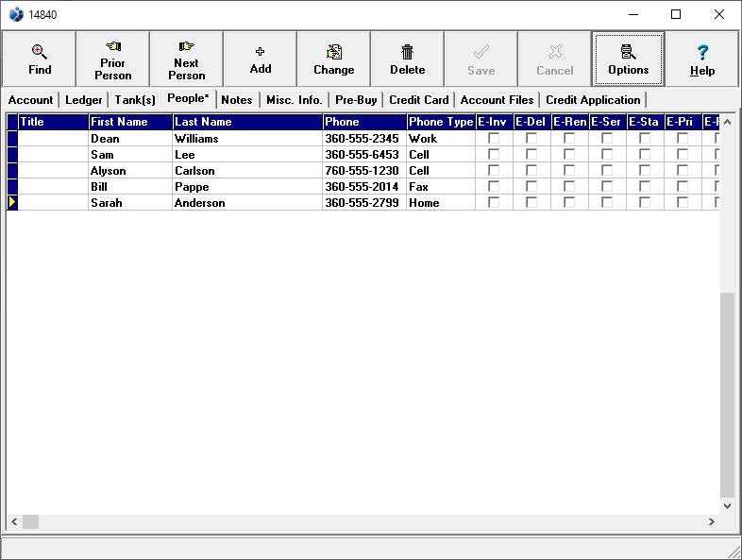
Task: Toggle E-Del checkbox for Bill Pappe
Action: (531, 186)
